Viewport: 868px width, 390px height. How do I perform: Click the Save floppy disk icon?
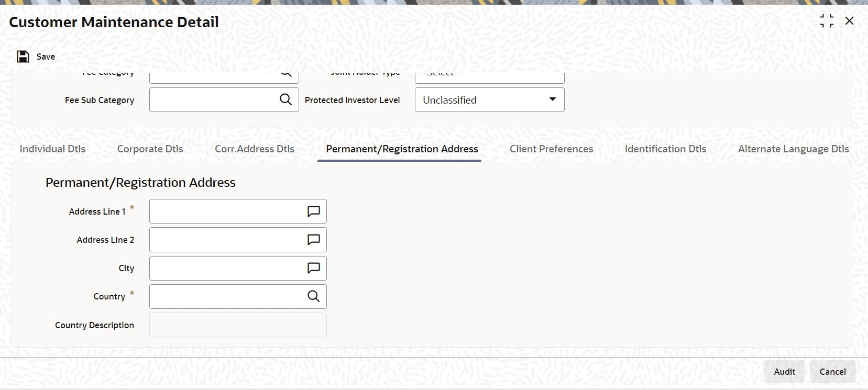[x=23, y=57]
